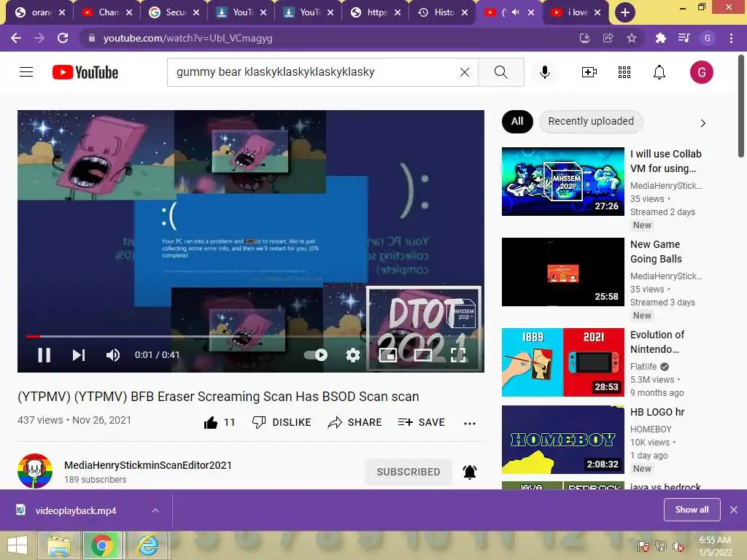This screenshot has width=747, height=560.
Task: Open the player settings gear
Action: 352,355
